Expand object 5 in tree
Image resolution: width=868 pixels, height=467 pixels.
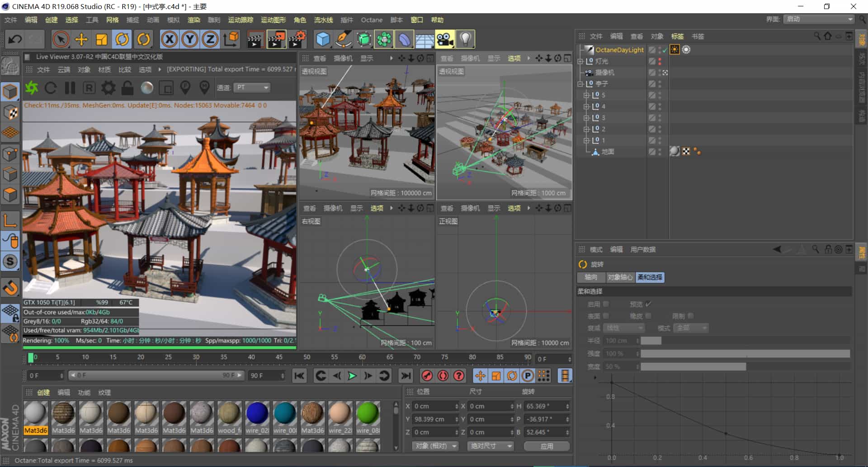click(x=586, y=95)
